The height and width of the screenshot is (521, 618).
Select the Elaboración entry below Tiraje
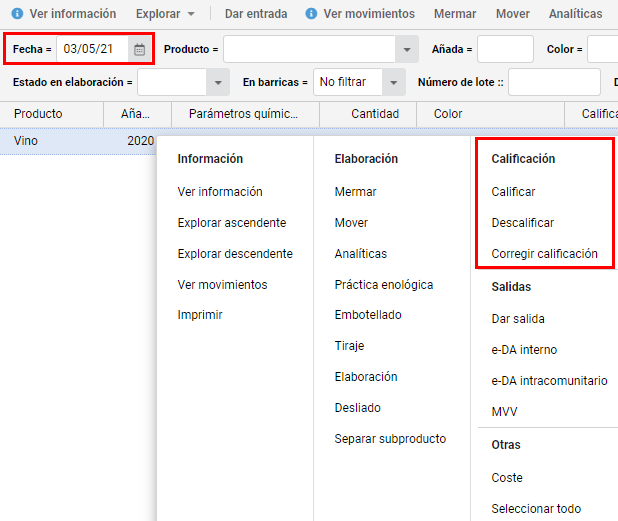(x=366, y=377)
